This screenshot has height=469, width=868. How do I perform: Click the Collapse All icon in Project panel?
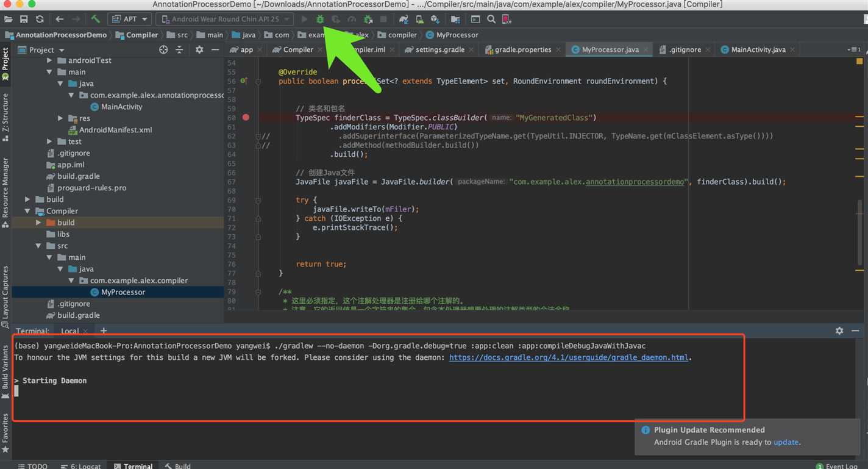179,50
